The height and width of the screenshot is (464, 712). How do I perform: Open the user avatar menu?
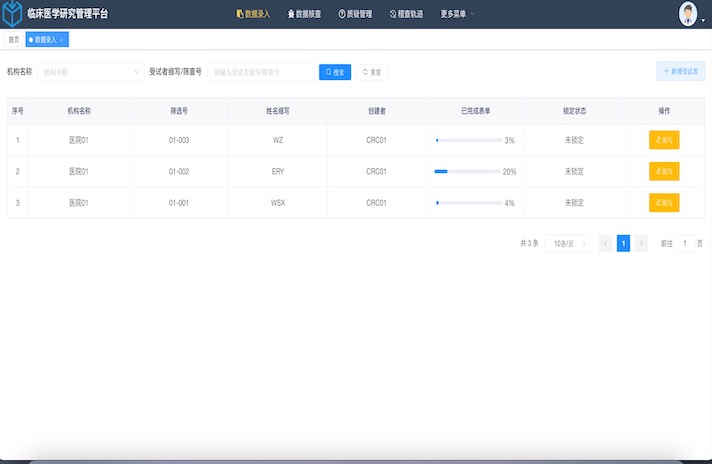point(688,14)
